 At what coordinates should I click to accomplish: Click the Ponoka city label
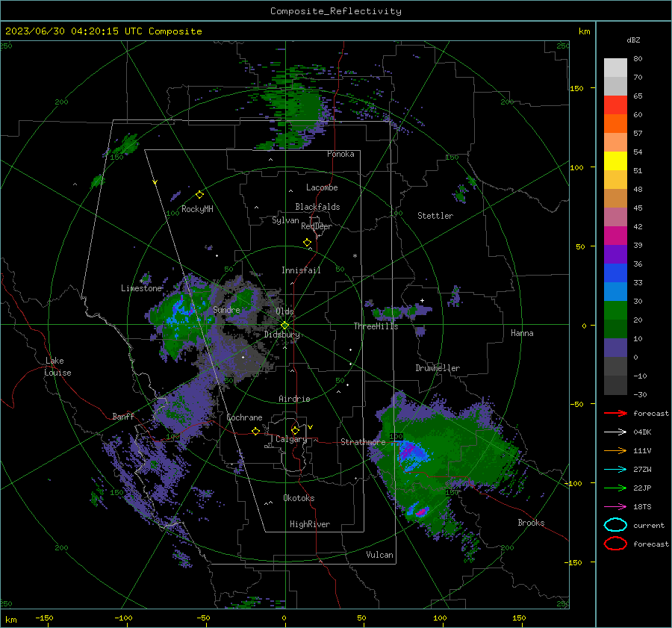pyautogui.click(x=340, y=154)
